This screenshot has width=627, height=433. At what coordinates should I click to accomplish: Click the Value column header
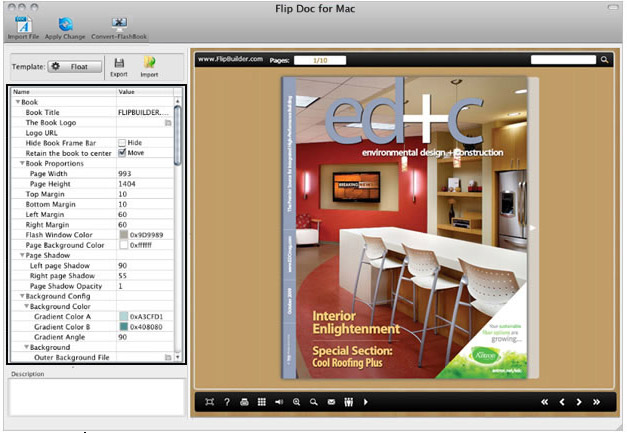pos(145,92)
